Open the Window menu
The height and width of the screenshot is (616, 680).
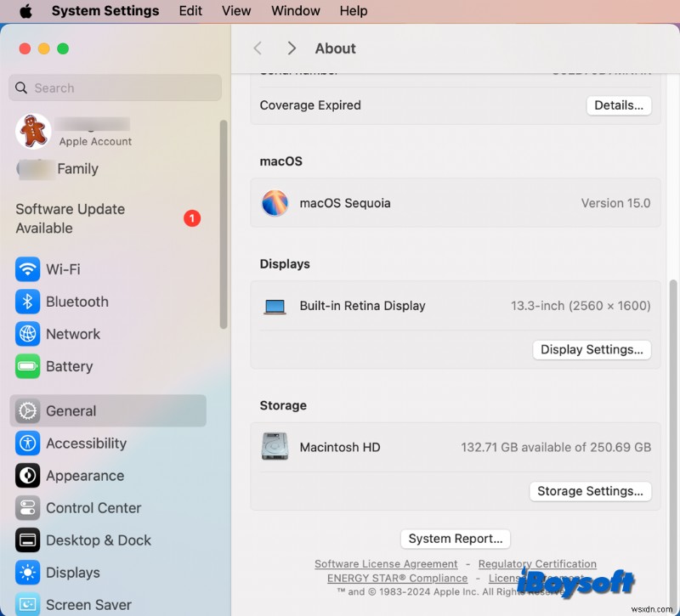click(296, 11)
